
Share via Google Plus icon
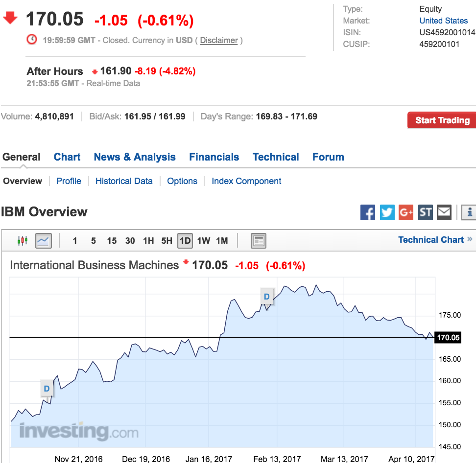click(x=406, y=212)
